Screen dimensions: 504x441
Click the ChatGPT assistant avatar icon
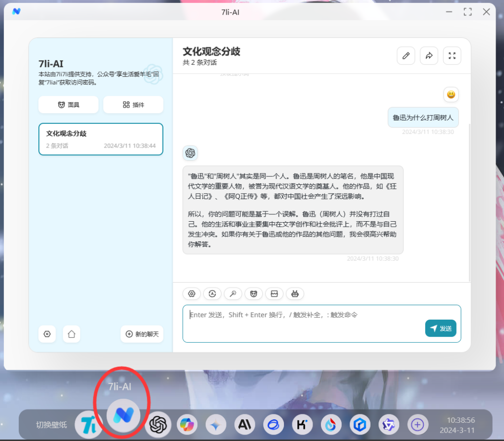pyautogui.click(x=190, y=153)
